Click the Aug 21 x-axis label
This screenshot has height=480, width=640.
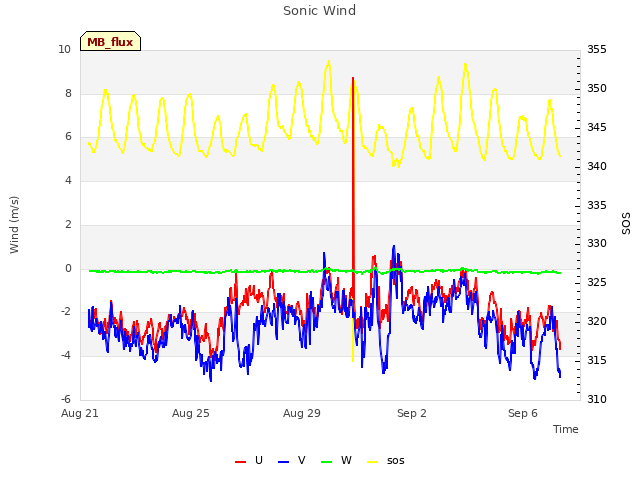80,413
